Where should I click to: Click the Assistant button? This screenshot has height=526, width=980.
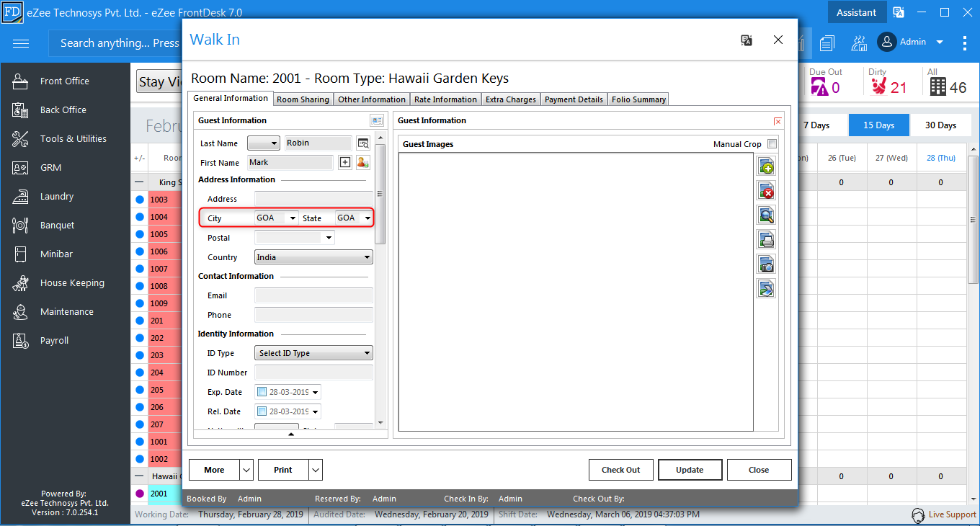point(857,12)
